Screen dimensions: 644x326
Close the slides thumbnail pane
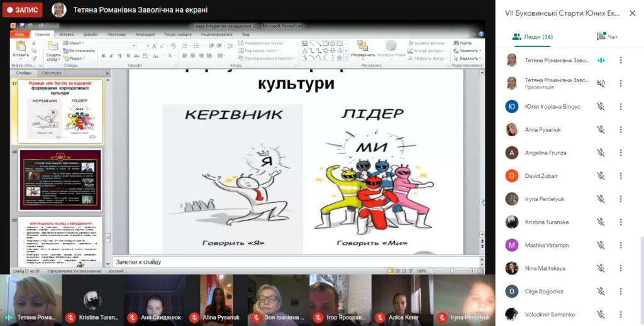107,73
